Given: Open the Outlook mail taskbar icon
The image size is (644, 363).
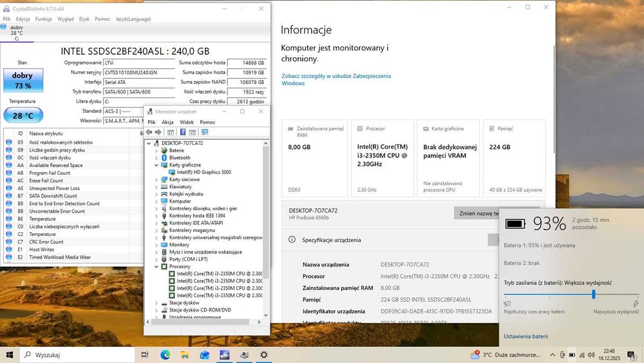Looking at the screenshot, I should 205,355.
